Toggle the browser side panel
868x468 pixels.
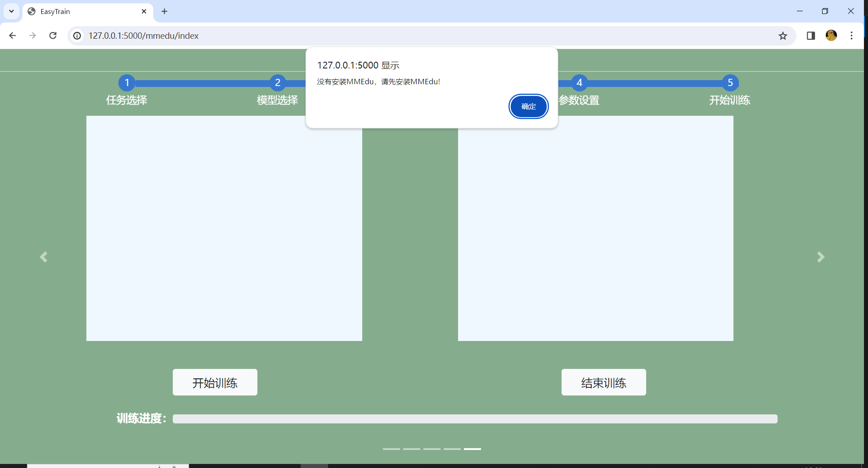click(x=811, y=36)
